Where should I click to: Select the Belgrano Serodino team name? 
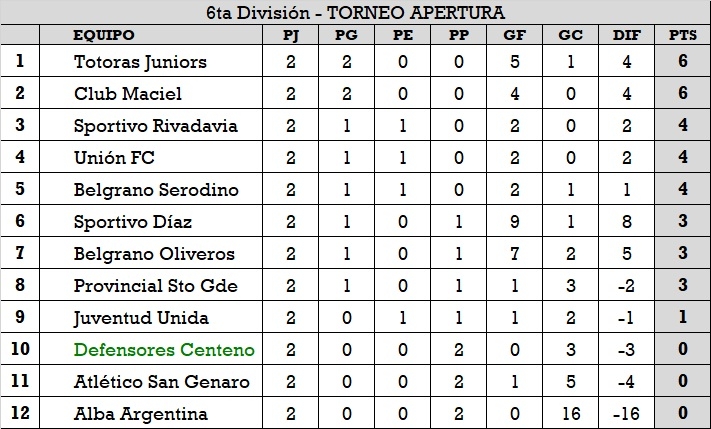[156, 190]
